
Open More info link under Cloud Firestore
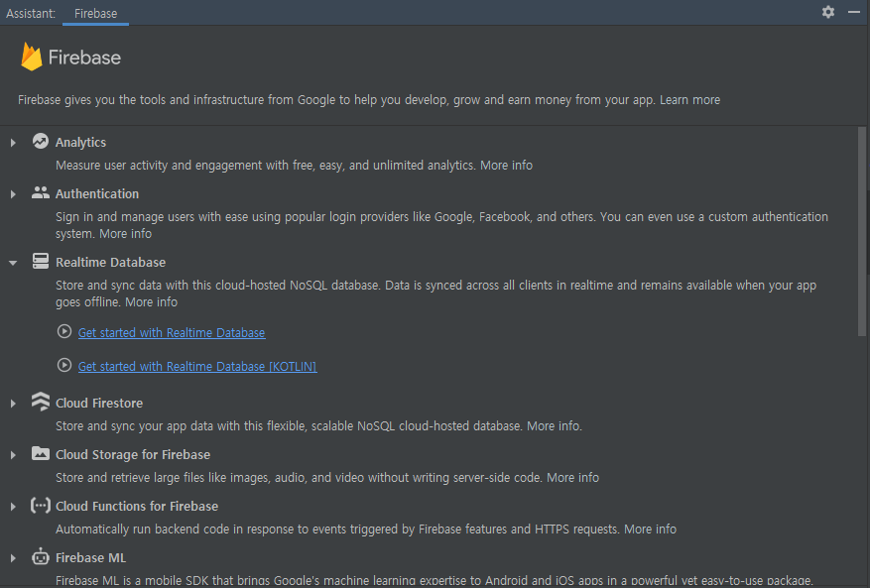(554, 426)
